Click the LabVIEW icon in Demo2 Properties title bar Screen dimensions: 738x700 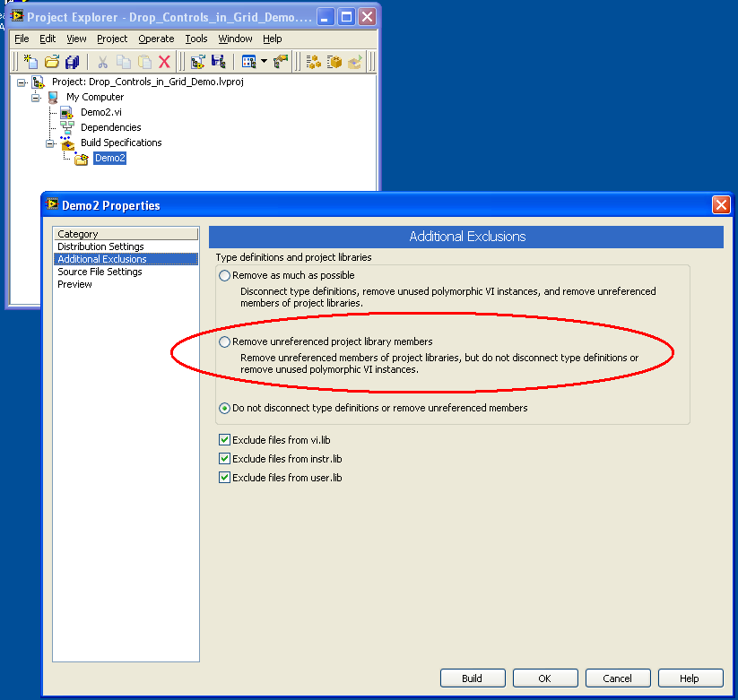coord(52,204)
